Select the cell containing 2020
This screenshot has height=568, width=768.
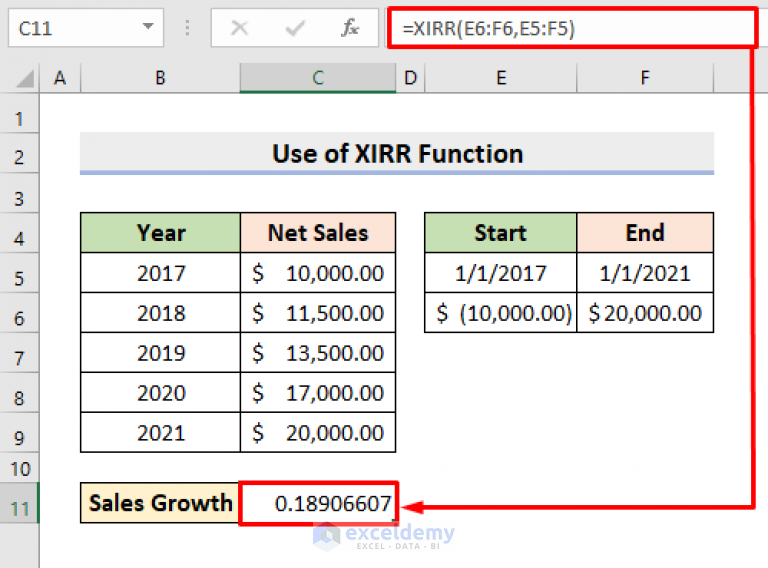[160, 393]
